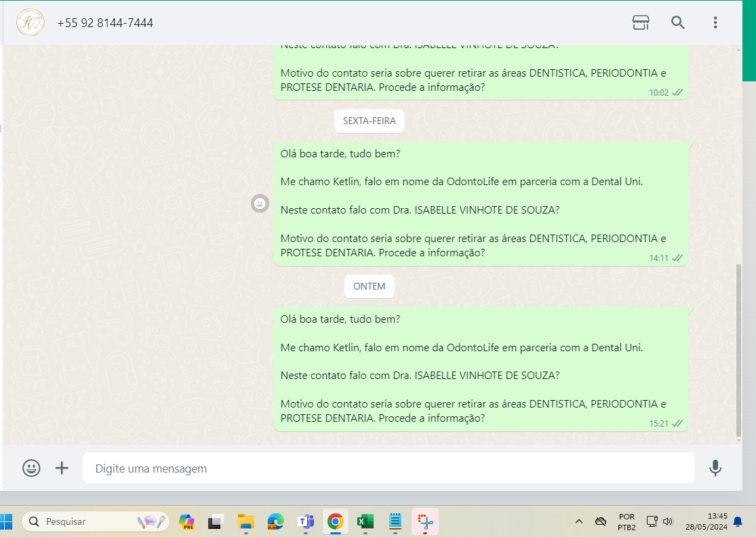Change the POR PTB2 keyboard language
The image size is (756, 537).
626,522
